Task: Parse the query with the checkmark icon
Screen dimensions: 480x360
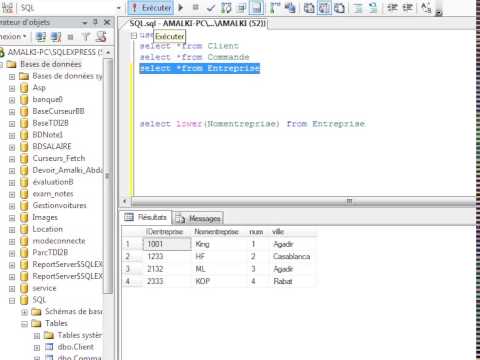Action: (210, 8)
